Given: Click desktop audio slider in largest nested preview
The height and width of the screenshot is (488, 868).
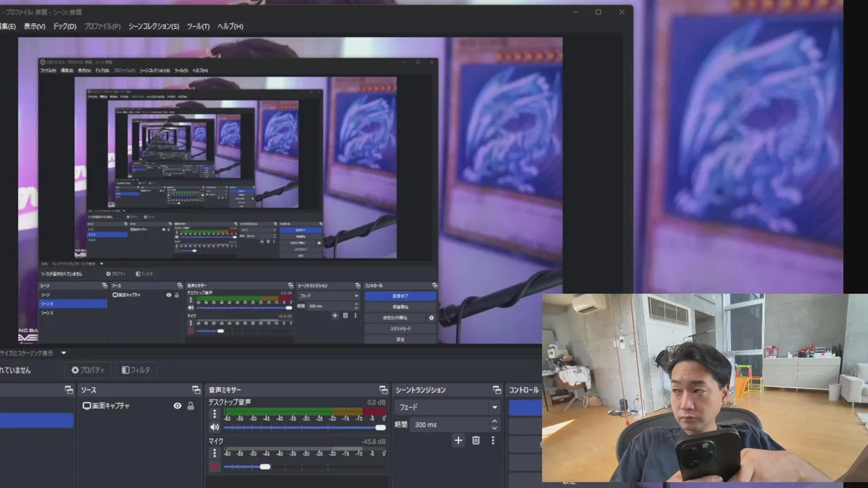Looking at the screenshot, I should [244, 307].
